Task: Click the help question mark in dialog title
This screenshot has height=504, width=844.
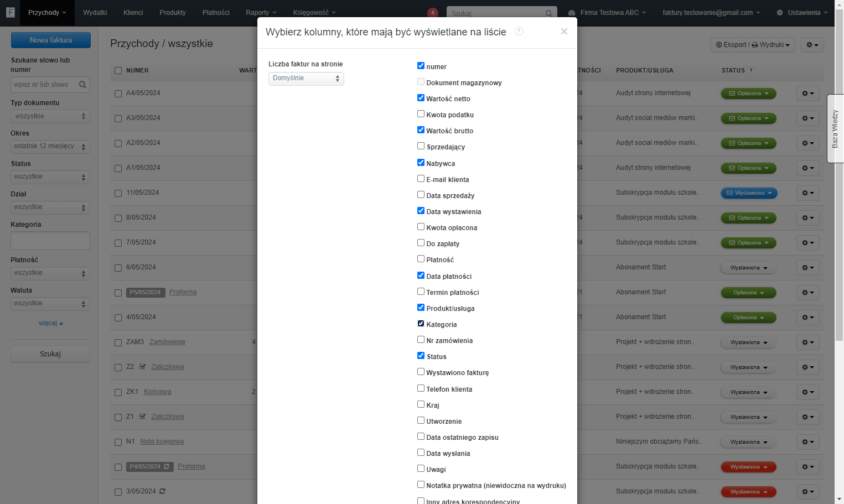Action: point(519,31)
